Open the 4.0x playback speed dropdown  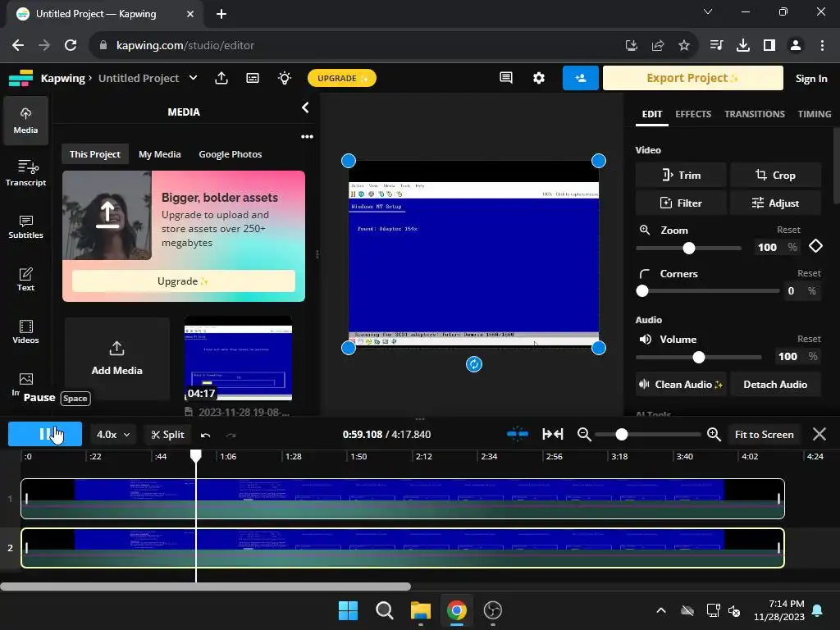point(112,435)
